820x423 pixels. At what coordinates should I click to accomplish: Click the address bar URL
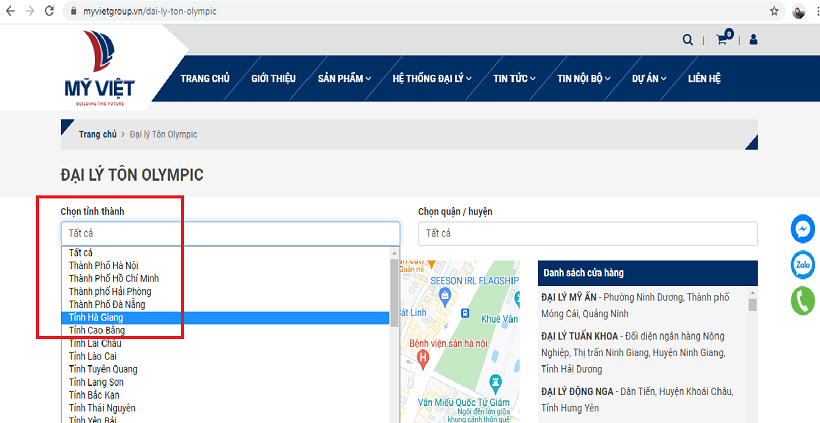pos(150,11)
